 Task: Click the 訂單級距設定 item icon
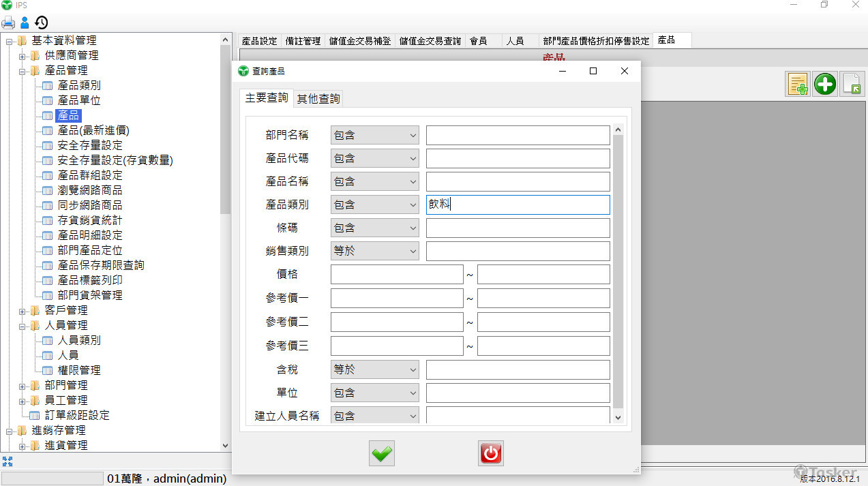coord(35,415)
